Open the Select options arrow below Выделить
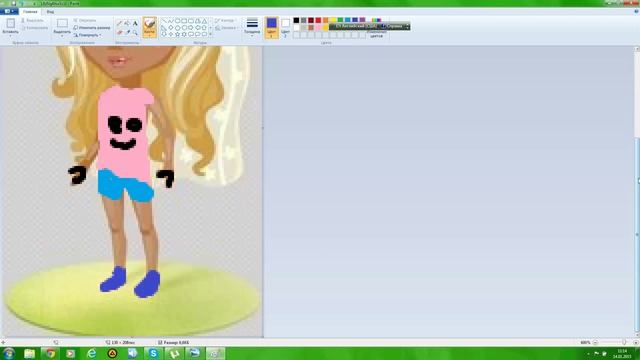This screenshot has width=640, height=360. [62, 36]
